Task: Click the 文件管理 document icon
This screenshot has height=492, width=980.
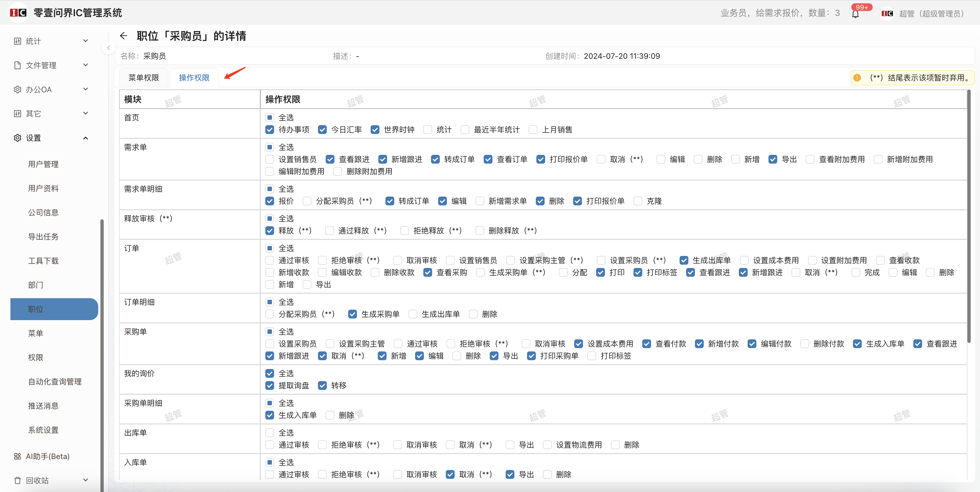Action: pyautogui.click(x=18, y=65)
